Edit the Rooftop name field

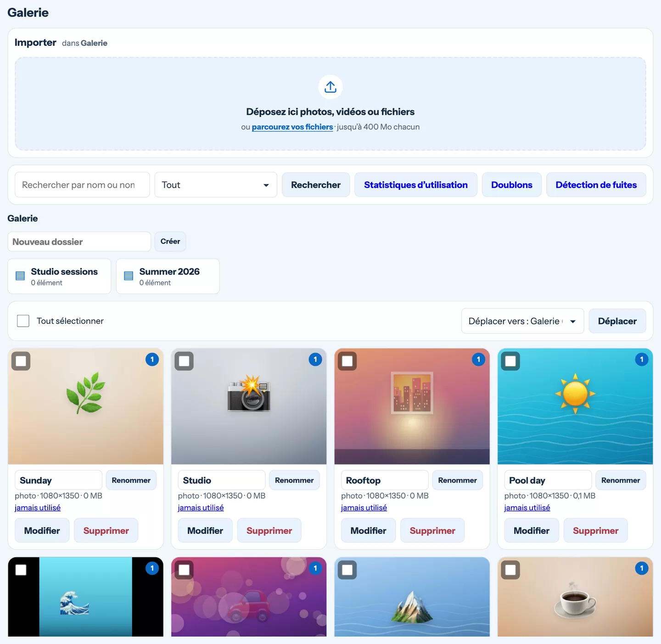[385, 480]
